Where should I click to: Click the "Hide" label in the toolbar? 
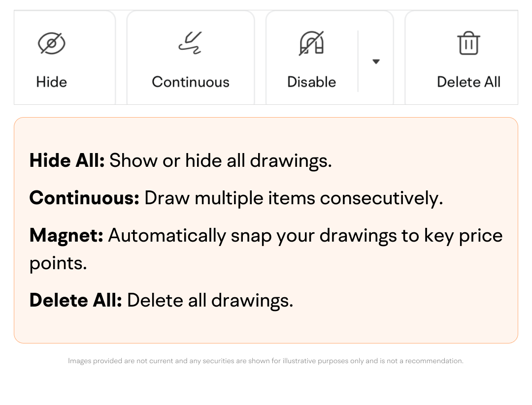52,82
